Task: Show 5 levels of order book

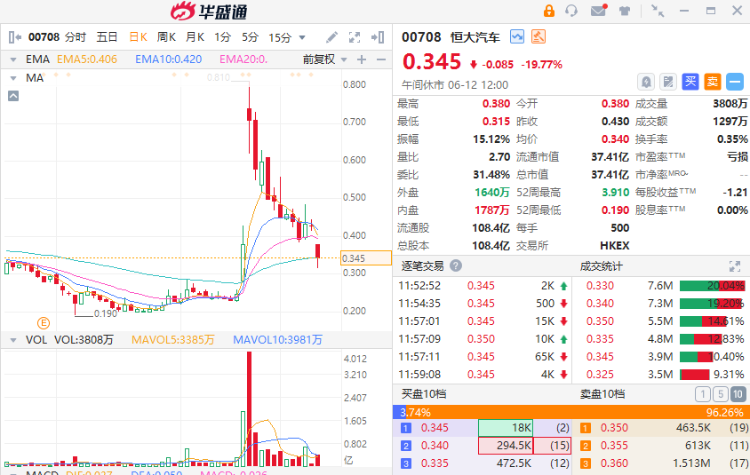Action: pos(720,394)
